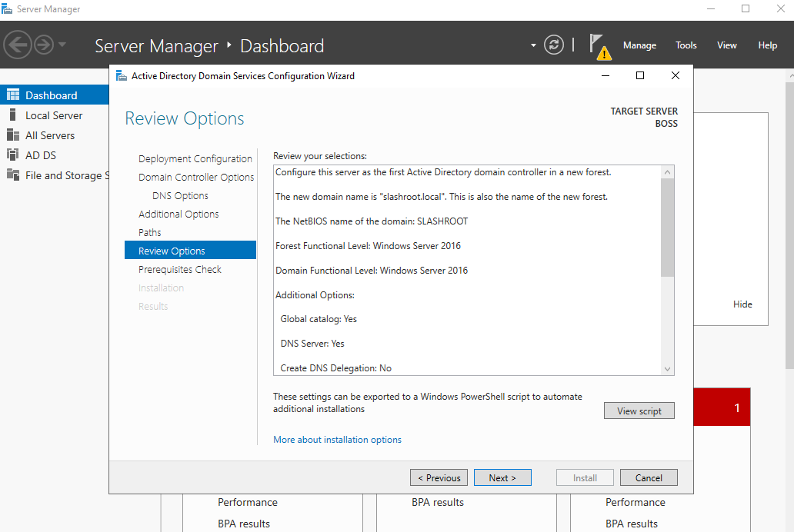Open More about installation options link

pos(337,440)
